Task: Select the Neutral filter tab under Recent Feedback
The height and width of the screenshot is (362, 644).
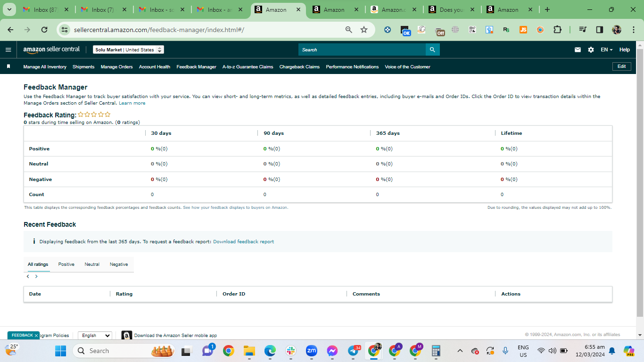Action: click(x=92, y=264)
